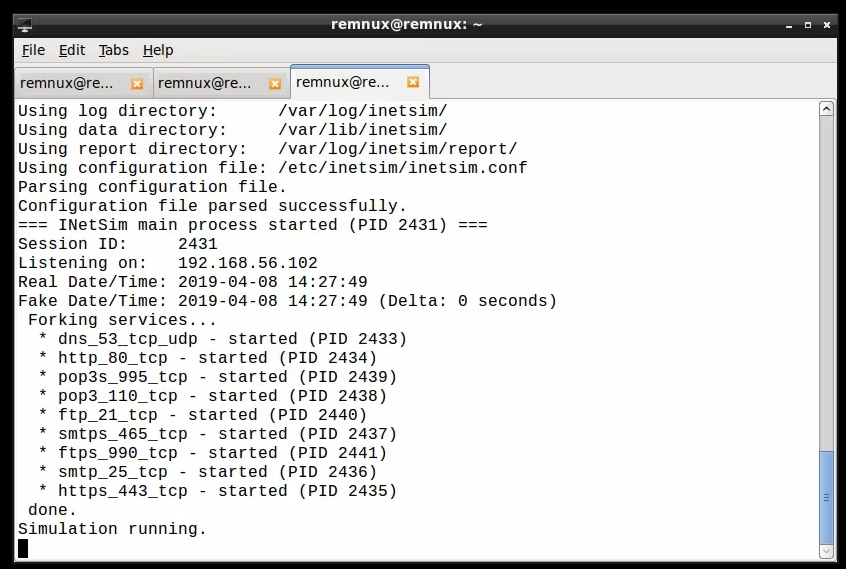The image size is (846, 569).
Task: Close the third active terminal tab
Action: [413, 82]
